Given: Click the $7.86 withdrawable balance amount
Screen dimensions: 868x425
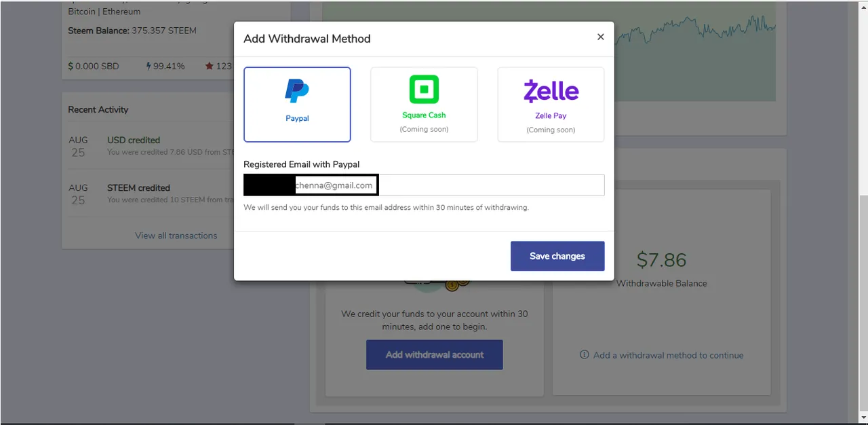Looking at the screenshot, I should point(662,259).
